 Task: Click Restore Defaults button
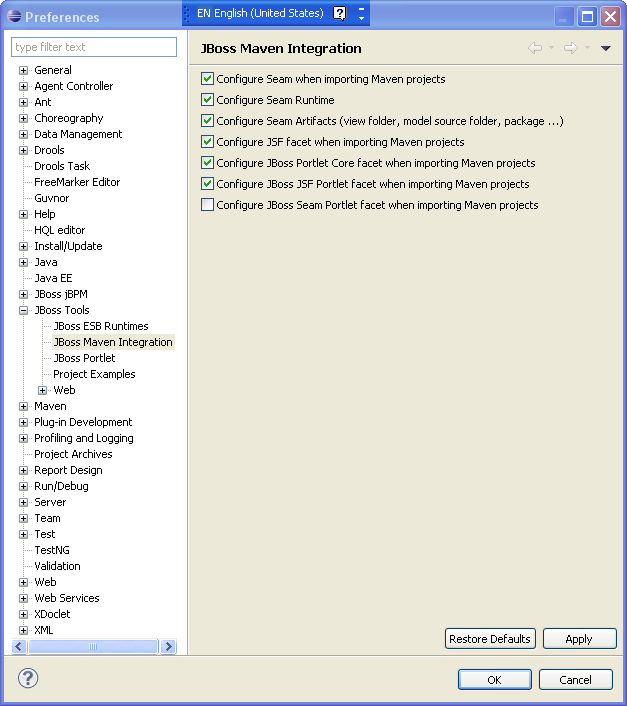point(490,638)
